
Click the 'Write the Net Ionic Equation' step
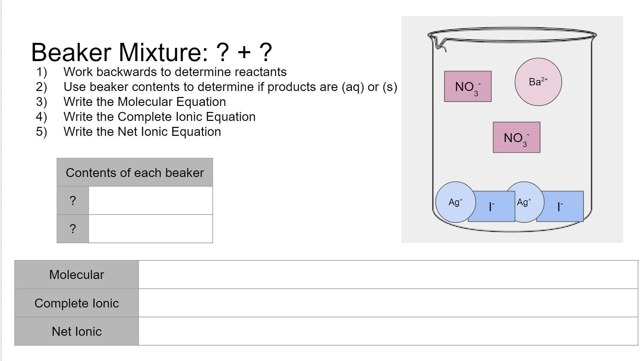coord(142,132)
